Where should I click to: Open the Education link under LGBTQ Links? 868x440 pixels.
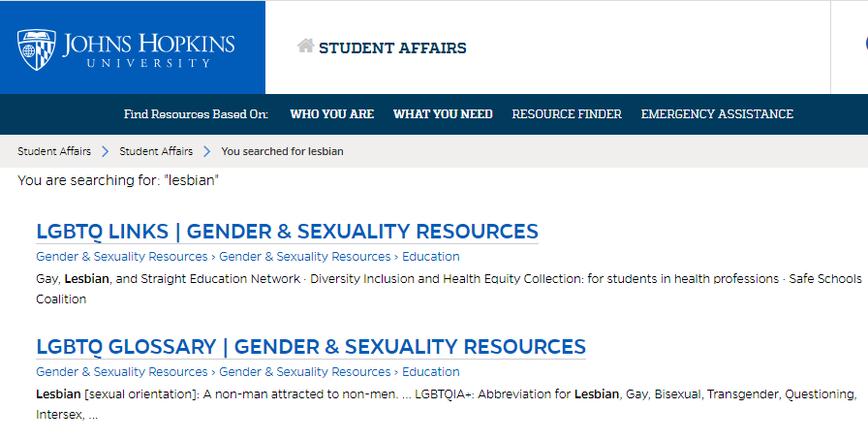coord(431,257)
